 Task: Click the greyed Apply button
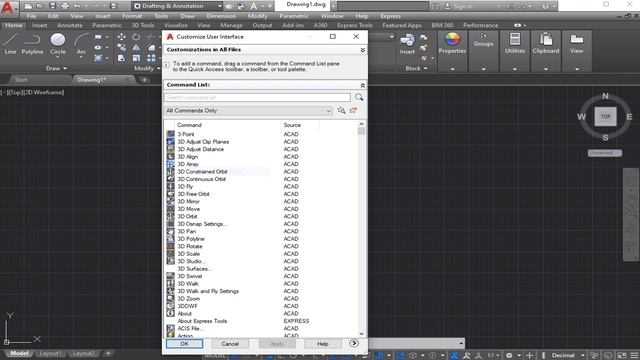277,344
